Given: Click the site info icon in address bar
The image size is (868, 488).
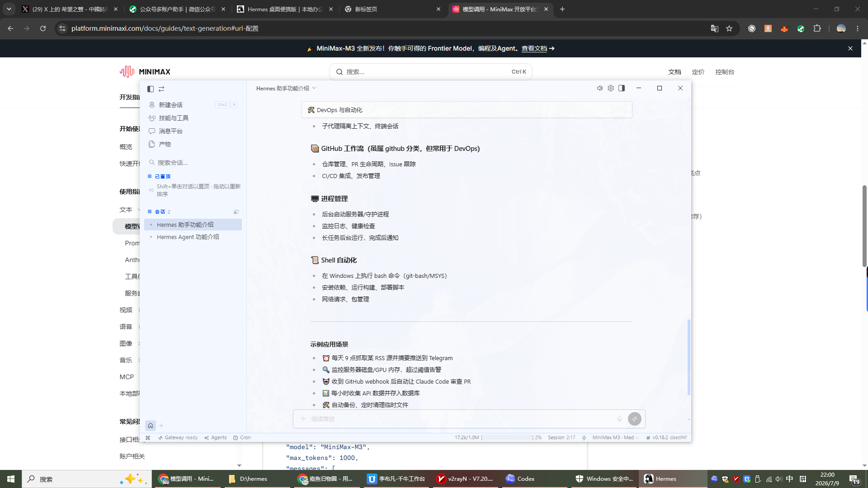Looking at the screenshot, I should [x=62, y=28].
